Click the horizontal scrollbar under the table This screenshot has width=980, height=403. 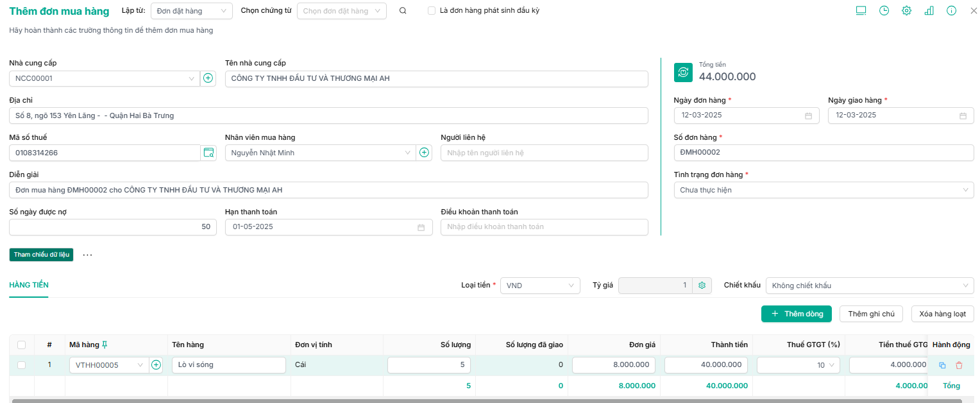[487, 400]
